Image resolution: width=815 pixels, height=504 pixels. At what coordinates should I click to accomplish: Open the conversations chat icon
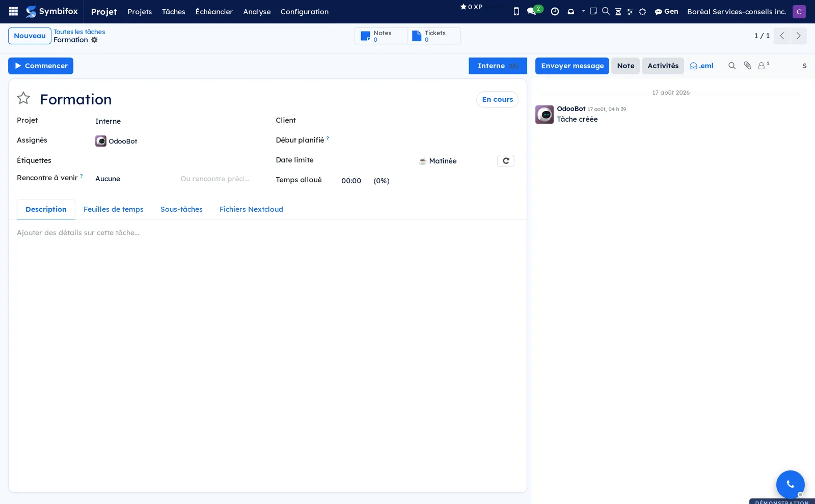(x=532, y=11)
